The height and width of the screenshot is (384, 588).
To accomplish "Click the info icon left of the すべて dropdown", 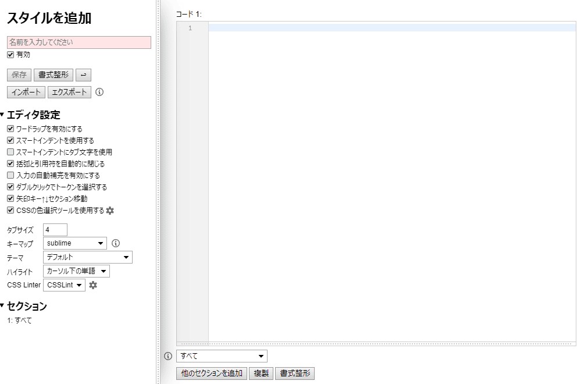I will point(168,356).
